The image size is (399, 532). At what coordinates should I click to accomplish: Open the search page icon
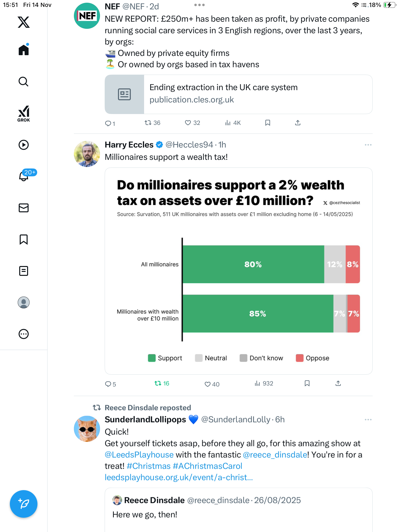24,82
